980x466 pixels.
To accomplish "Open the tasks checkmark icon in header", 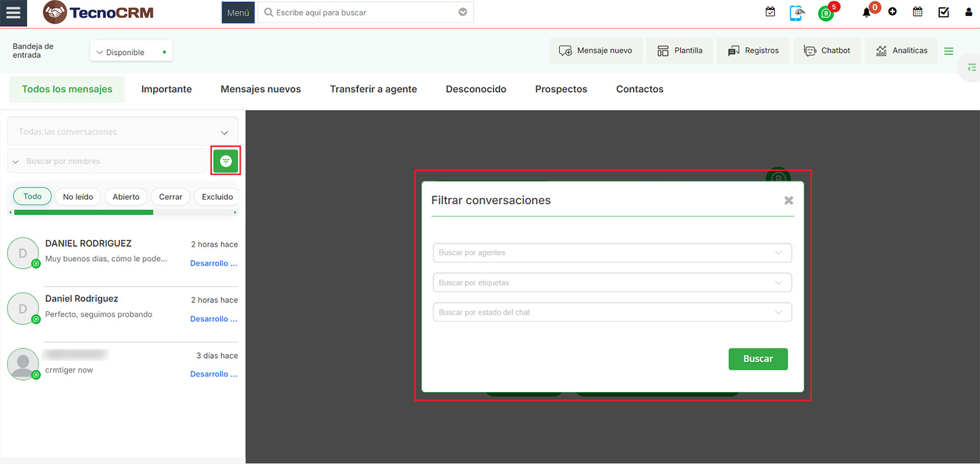I will tap(944, 12).
